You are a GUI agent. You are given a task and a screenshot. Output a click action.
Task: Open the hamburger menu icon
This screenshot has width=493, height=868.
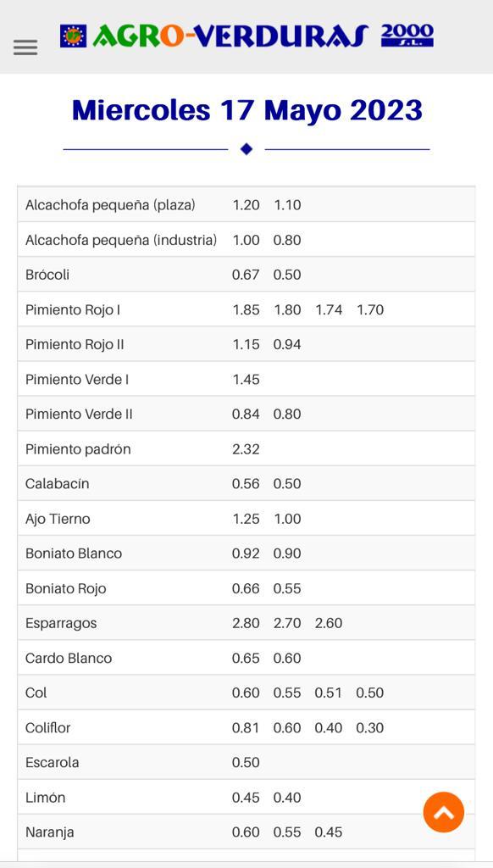[x=25, y=47]
